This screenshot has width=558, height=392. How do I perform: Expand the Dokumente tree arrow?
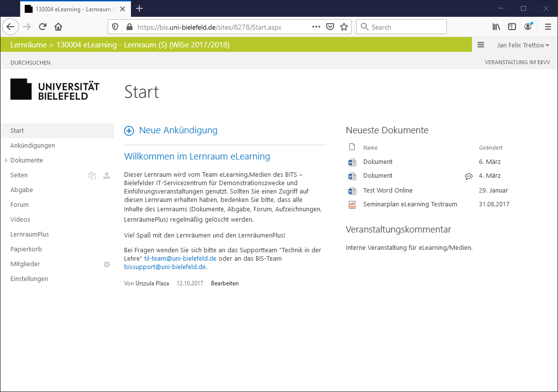tap(6, 160)
